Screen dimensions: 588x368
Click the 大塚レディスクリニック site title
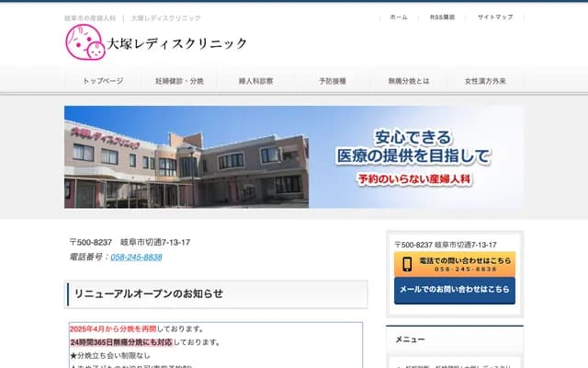(x=177, y=43)
